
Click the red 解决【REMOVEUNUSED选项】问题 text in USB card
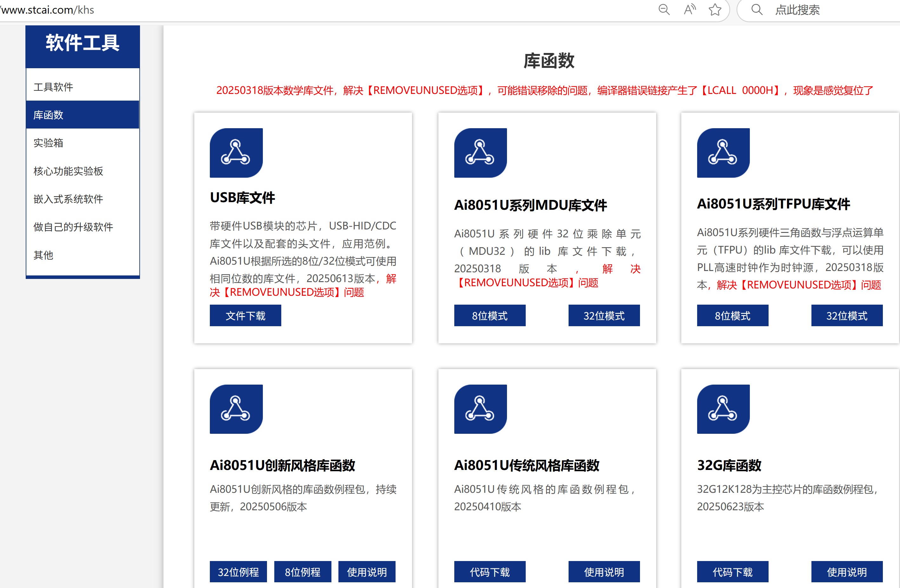(303, 285)
